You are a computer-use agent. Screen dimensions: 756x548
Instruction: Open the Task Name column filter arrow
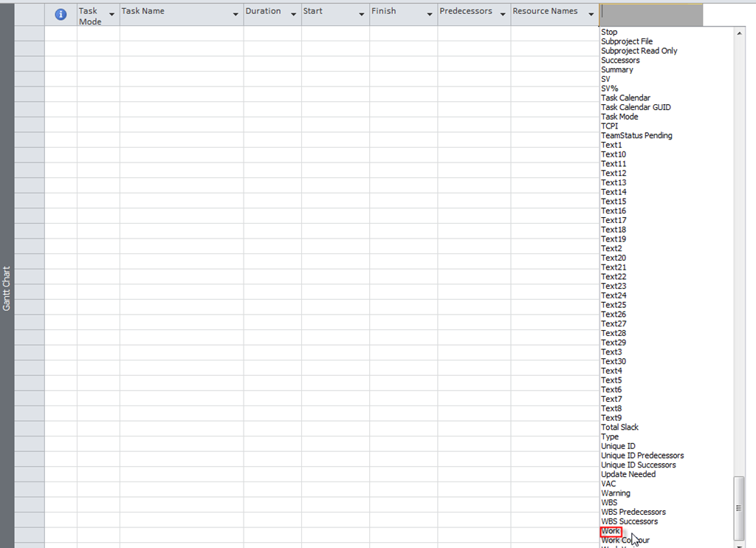pyautogui.click(x=236, y=14)
